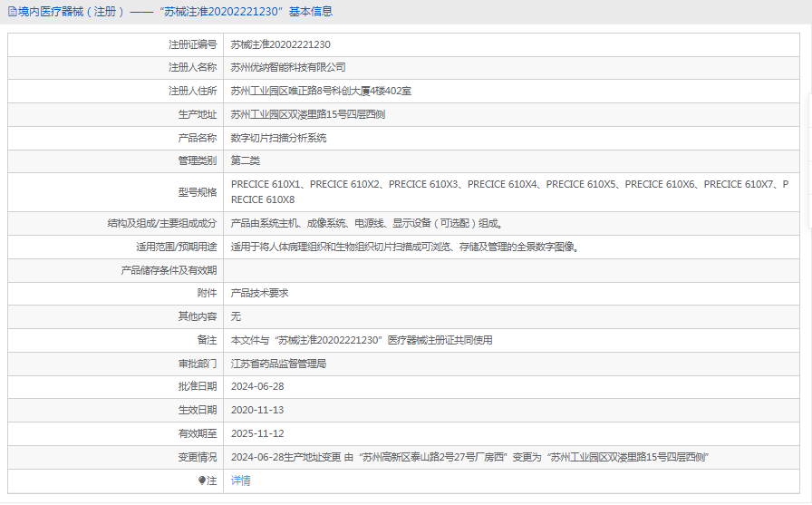This screenshot has height=505, width=812.
Task: Click the 适用范围/预期用途 label
Action: [177, 248]
